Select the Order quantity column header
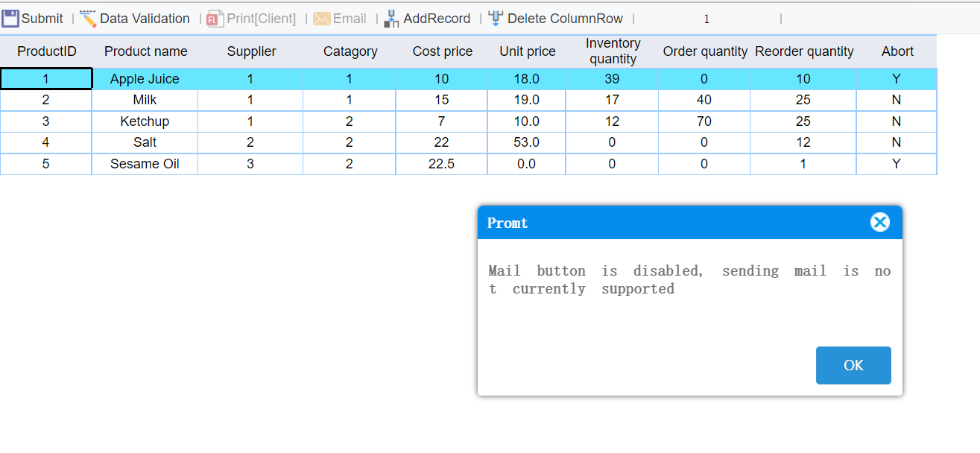This screenshot has width=980, height=453. coord(704,51)
